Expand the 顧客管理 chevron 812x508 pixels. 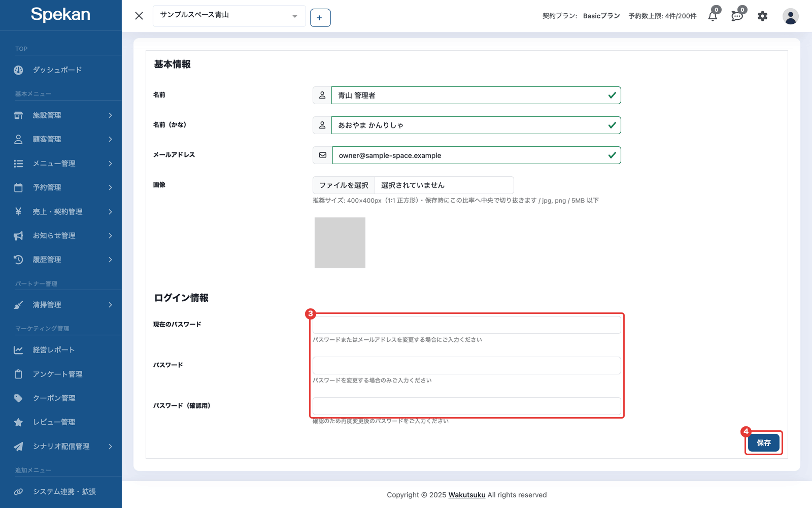(110, 139)
